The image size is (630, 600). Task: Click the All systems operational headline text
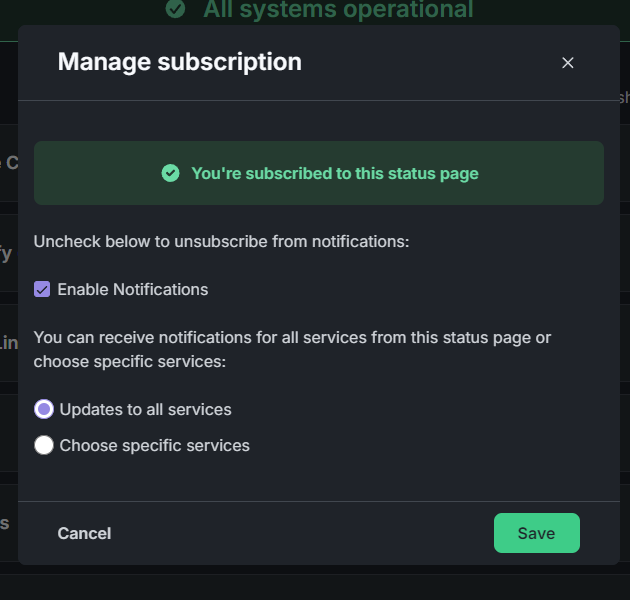338,10
